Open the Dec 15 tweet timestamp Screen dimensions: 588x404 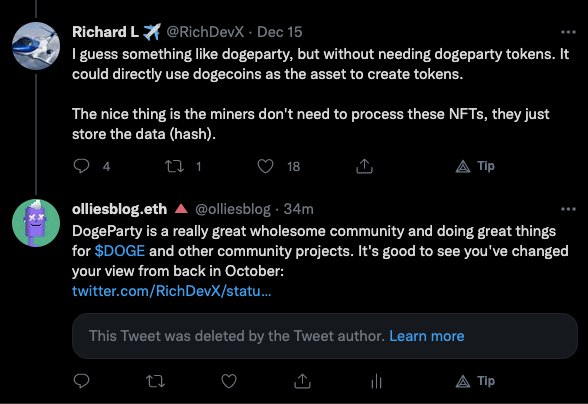[280, 32]
